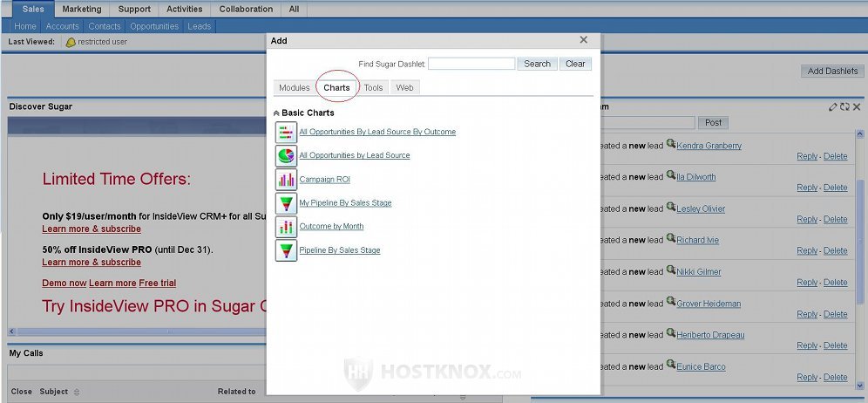
Task: Open the Outcome by Month link
Action: pyautogui.click(x=331, y=226)
